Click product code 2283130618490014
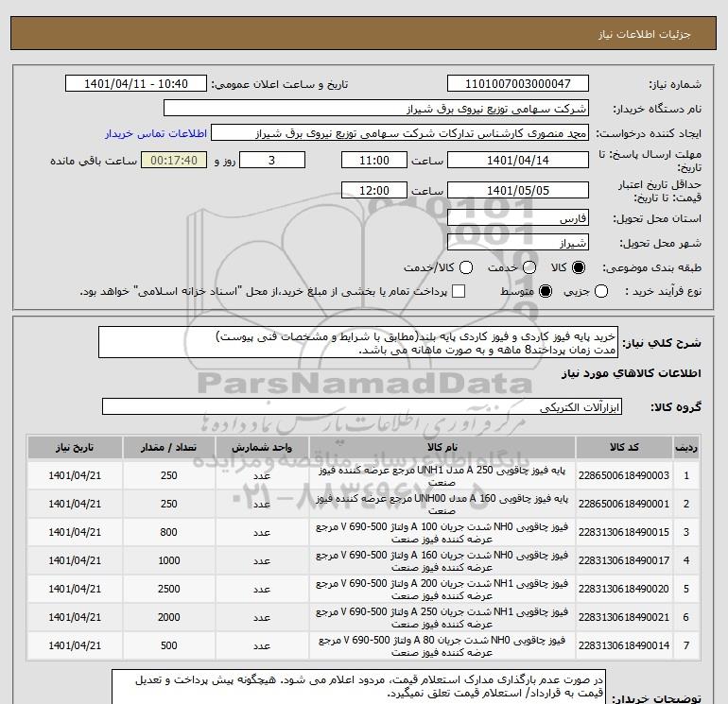 tap(624, 645)
